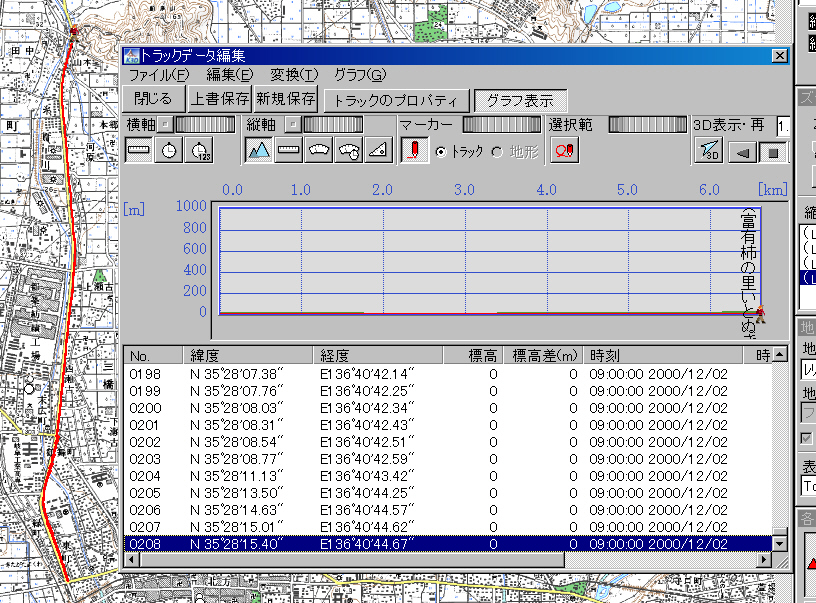This screenshot has height=603, width=816.
Task: Select the slope triangle graph icon
Action: tap(377, 150)
